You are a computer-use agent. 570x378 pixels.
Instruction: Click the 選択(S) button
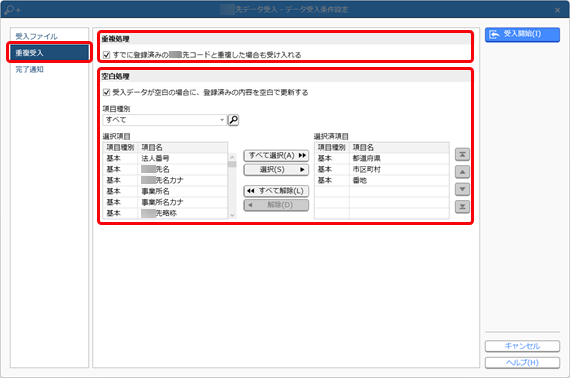click(276, 170)
